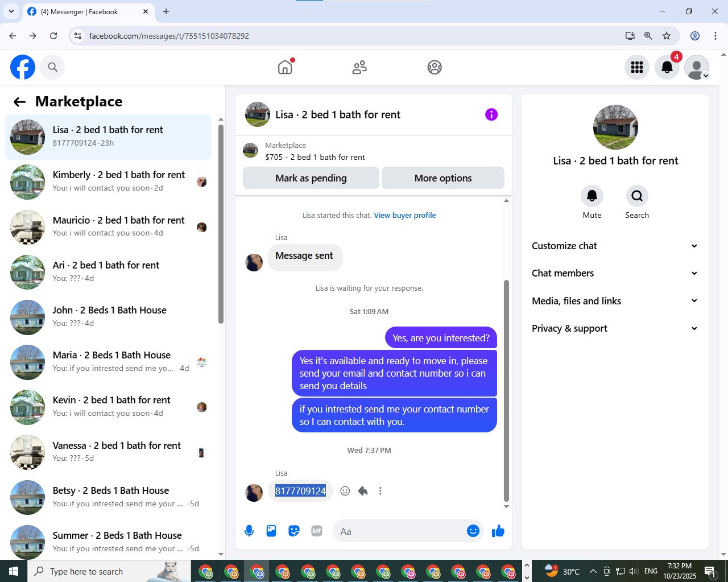This screenshot has width=728, height=582.
Task: Open Chrome three-dot menu
Action: (x=715, y=36)
